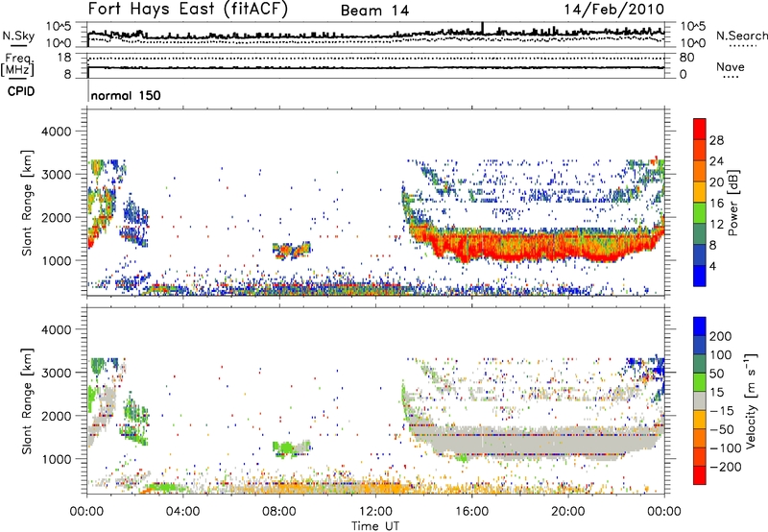Click the 'N.Sky' legend label

(x=18, y=36)
